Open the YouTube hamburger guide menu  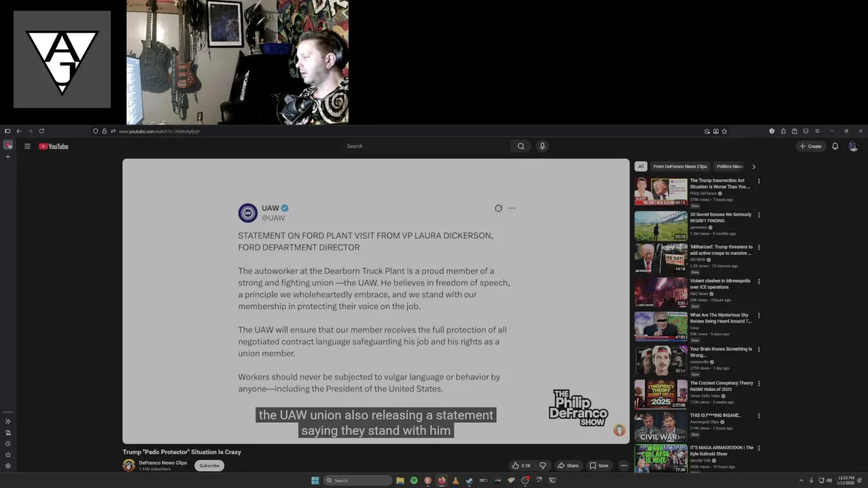click(27, 146)
